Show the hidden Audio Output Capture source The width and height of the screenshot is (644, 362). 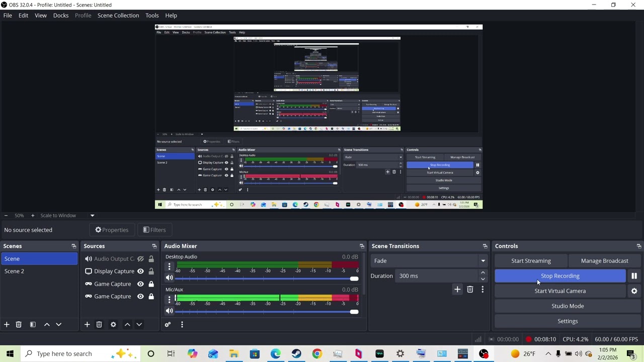click(x=140, y=259)
